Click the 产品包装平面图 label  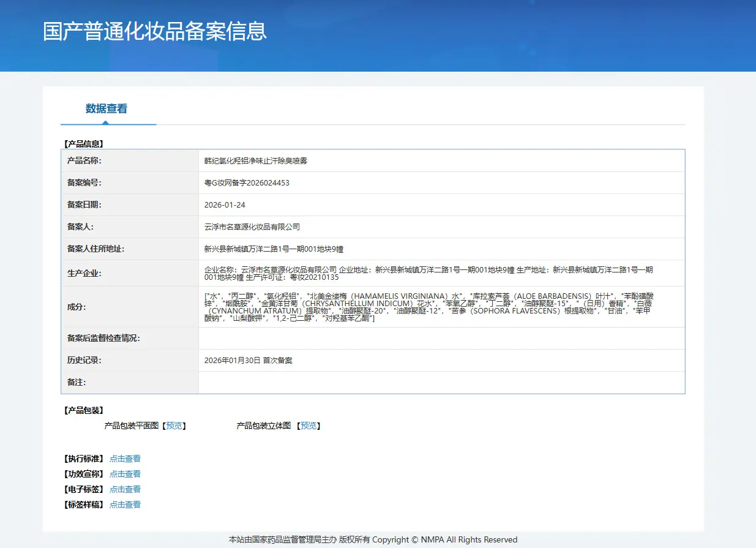point(132,426)
